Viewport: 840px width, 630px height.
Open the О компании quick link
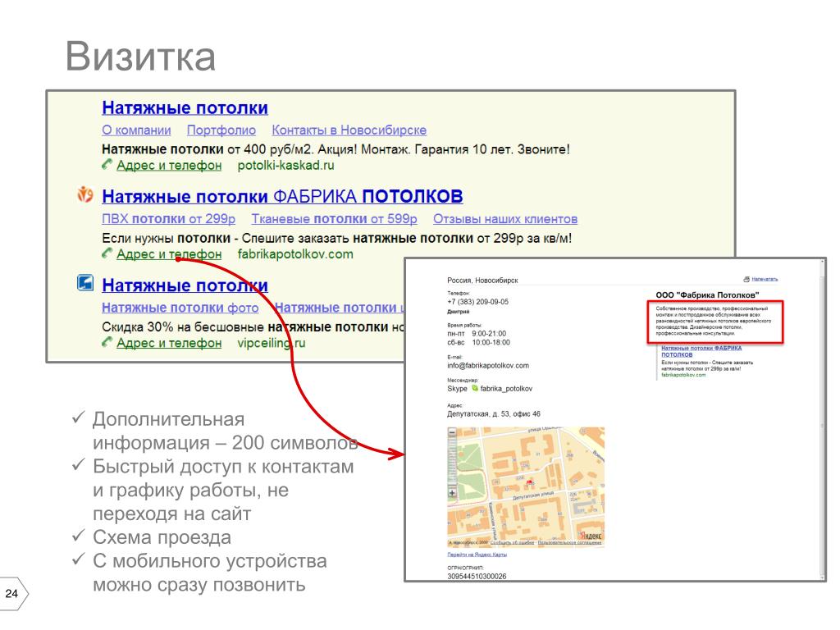136,130
